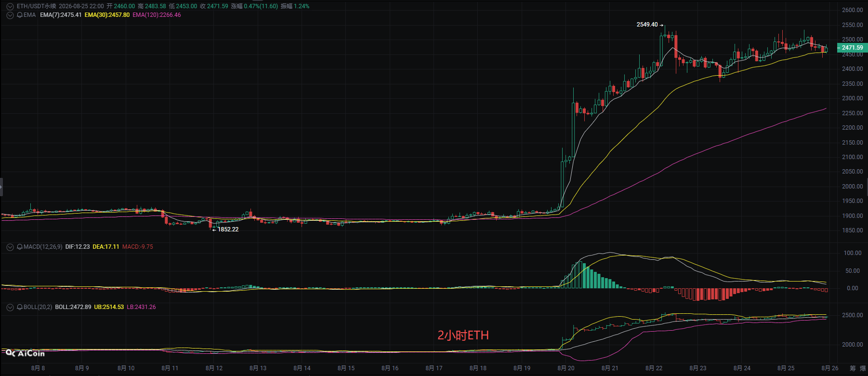The width and height of the screenshot is (868, 376).
Task: Click the 8月 12 date label
Action: (x=214, y=368)
